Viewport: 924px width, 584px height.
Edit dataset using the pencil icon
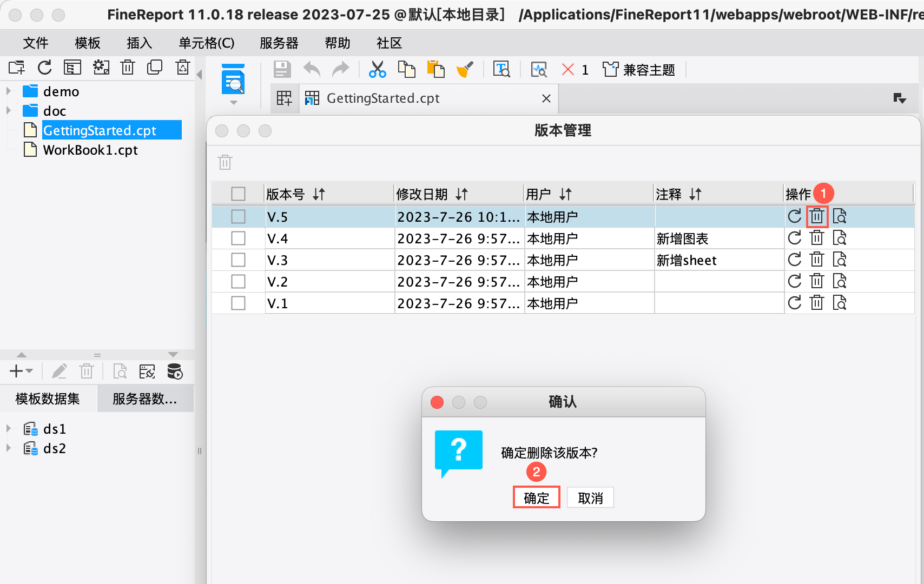pos(59,371)
